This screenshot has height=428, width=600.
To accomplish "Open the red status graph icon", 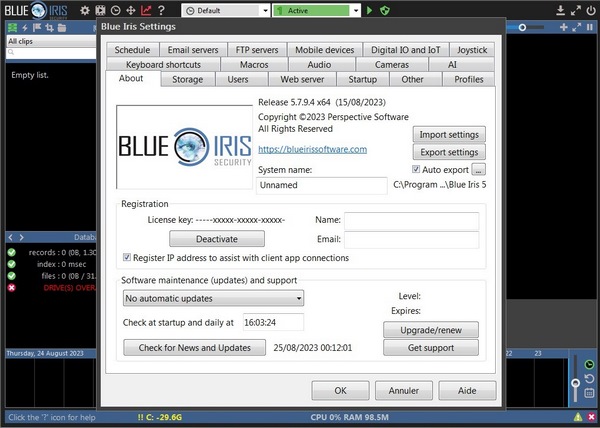I will click(x=146, y=10).
